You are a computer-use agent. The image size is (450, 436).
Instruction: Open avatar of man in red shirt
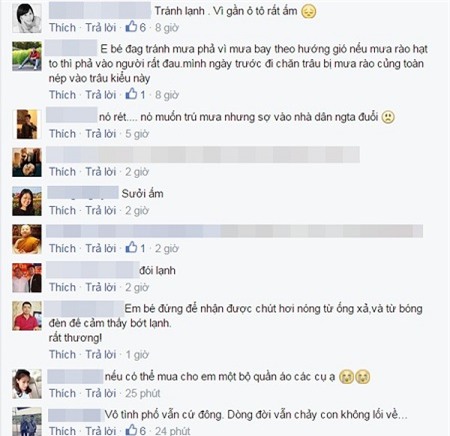pos(27,316)
